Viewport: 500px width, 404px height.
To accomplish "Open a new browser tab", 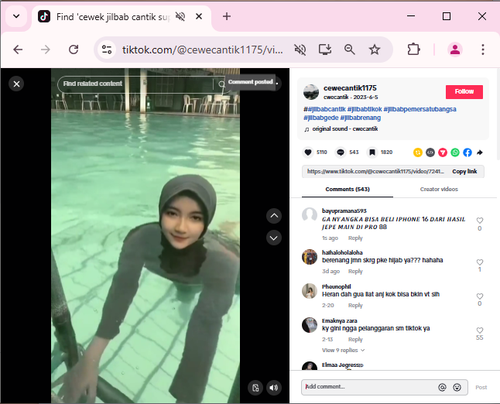I will click(x=227, y=16).
